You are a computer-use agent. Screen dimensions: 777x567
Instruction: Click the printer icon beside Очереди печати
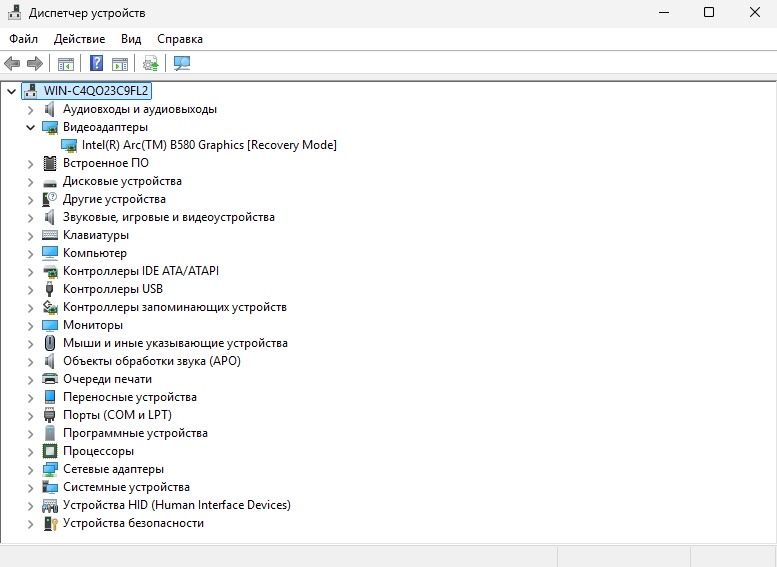50,379
